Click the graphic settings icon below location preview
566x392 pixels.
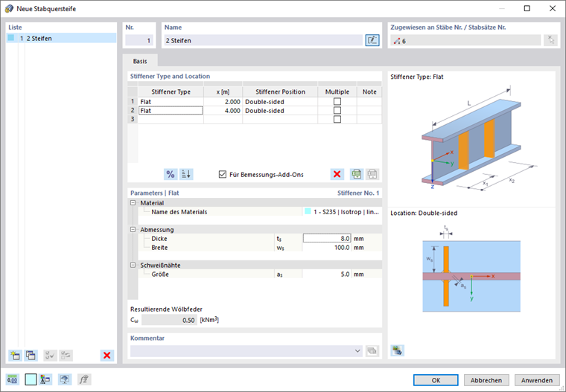coord(398,350)
